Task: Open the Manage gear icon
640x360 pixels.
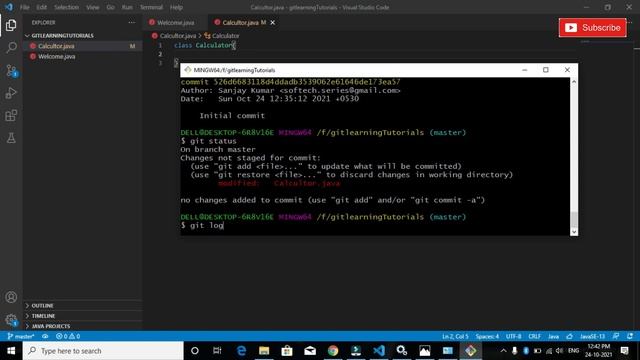Action: 11,320
